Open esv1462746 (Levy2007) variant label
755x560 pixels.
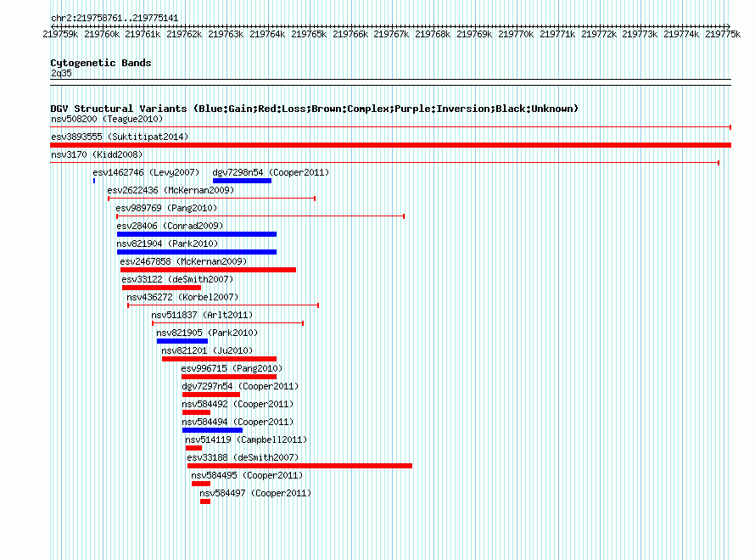coord(146,172)
